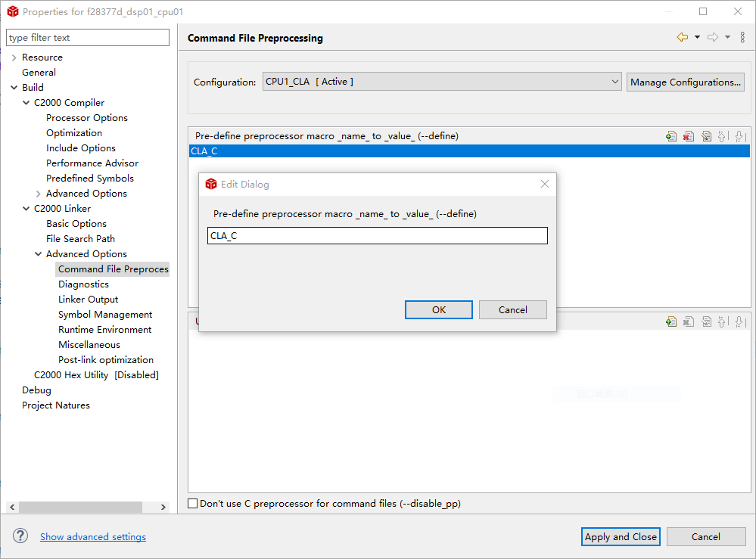Select the CLA_C entry in list
This screenshot has height=559, width=756.
click(470, 151)
